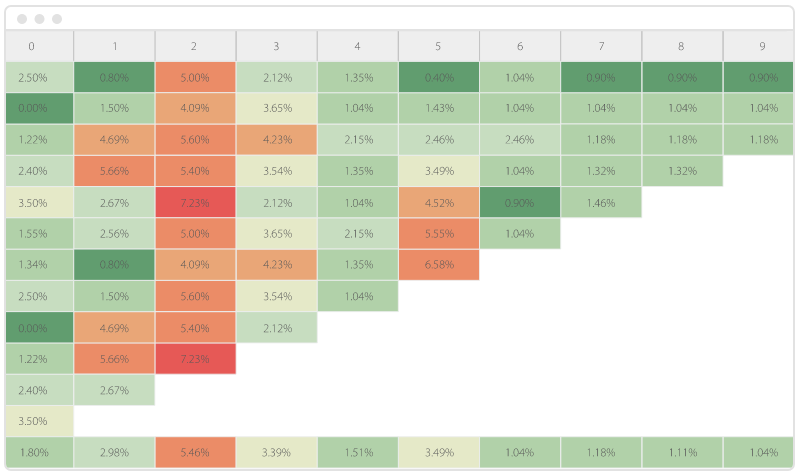Click the red-orange 6.58% cell
This screenshot has height=475, width=799.
click(x=438, y=264)
